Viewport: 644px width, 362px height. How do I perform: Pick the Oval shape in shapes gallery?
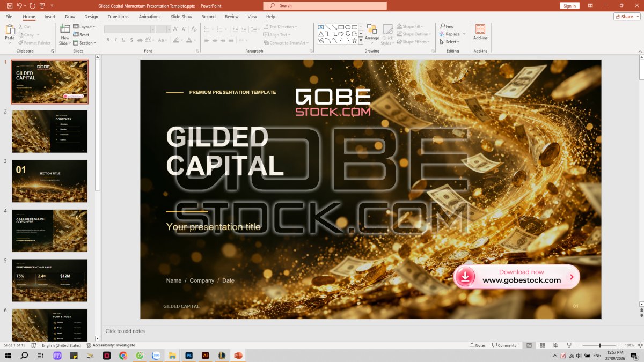click(348, 27)
